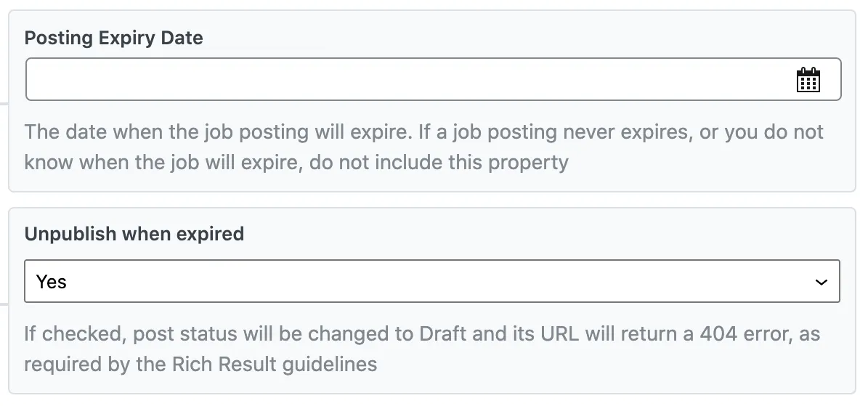Screen dimensions: 868x406
Task: Click inside the Posting Expiry Date field
Action: (433, 79)
